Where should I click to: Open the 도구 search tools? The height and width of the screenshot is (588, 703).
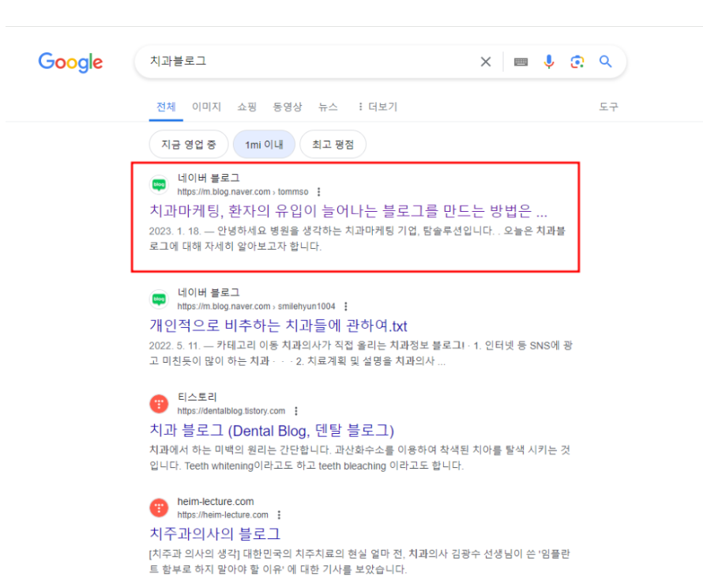[608, 107]
